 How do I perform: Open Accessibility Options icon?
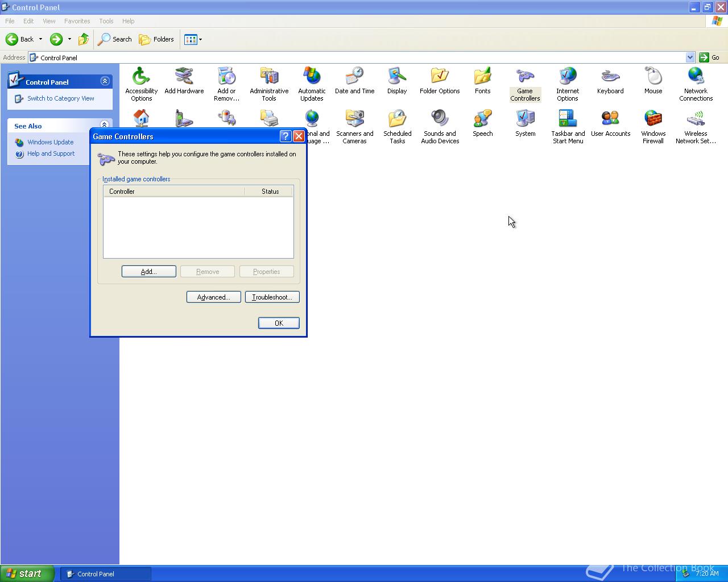141,84
